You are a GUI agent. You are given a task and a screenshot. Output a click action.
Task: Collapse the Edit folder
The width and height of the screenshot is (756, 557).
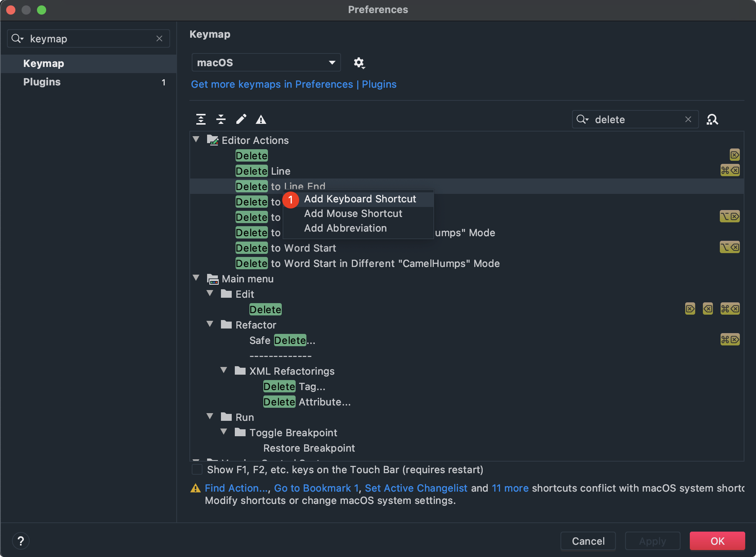tap(210, 294)
